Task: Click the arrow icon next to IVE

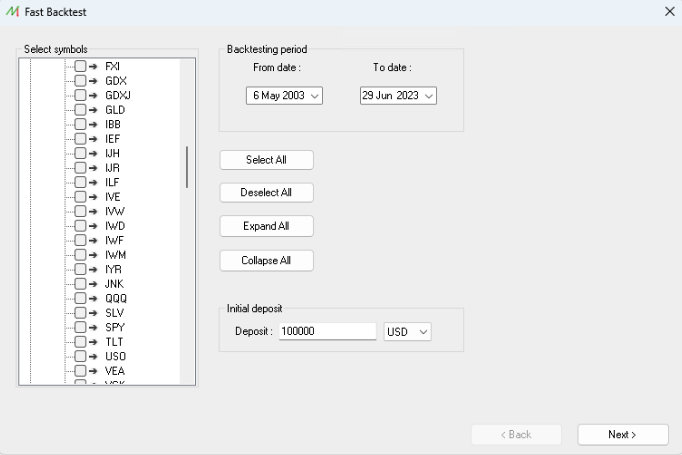Action: point(93,197)
